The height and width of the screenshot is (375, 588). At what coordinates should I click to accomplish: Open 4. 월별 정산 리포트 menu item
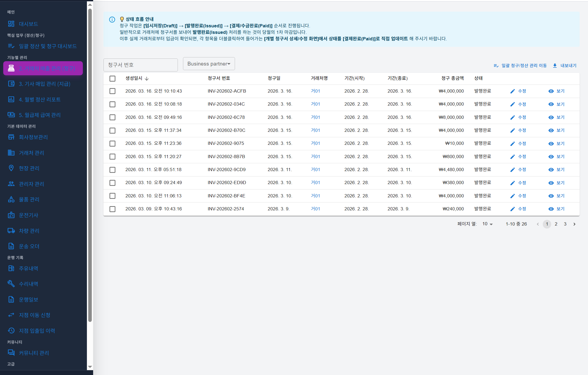point(40,99)
